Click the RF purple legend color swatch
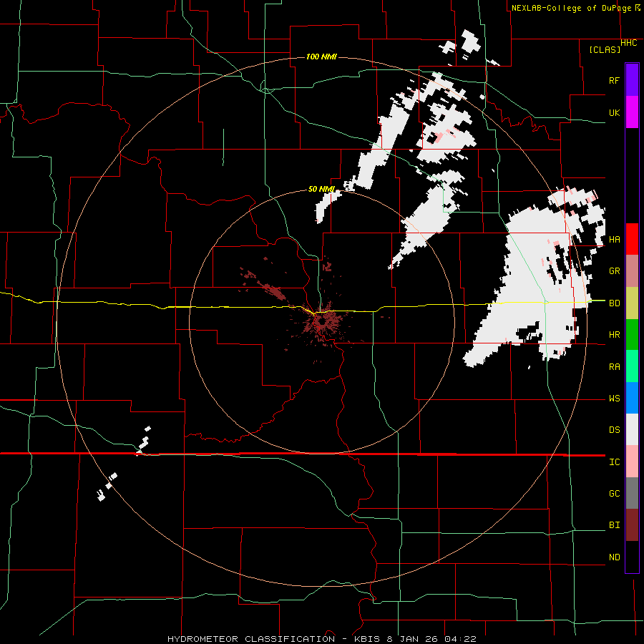644x644 pixels. 632,80
